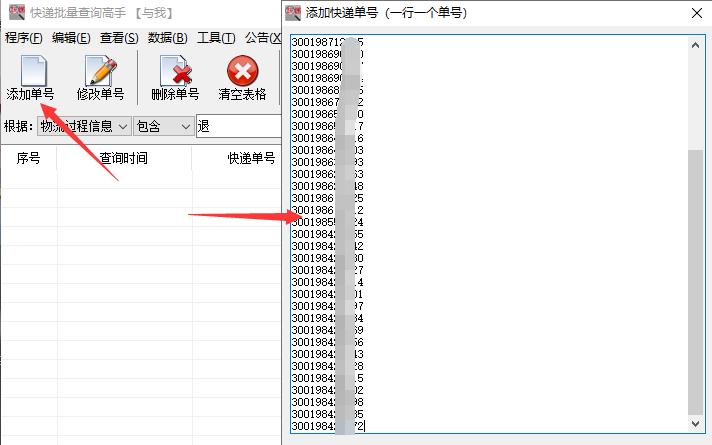Click the vertical scrollbar thumb in the dialog

coord(695,282)
